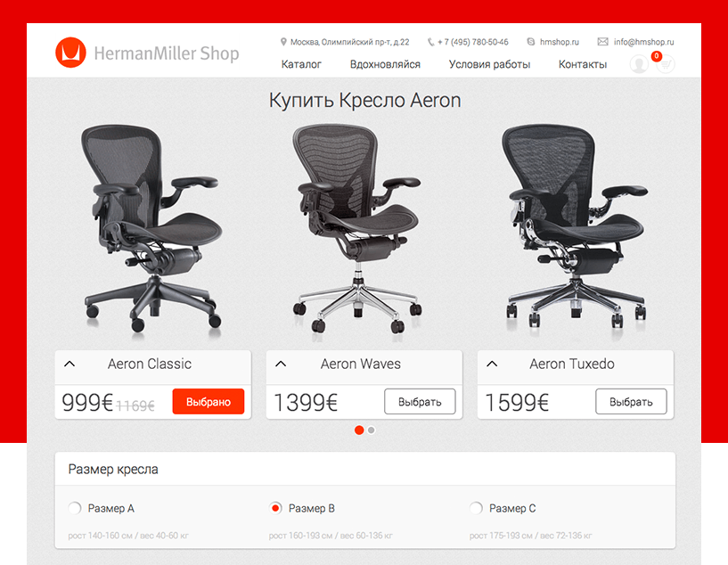The image size is (728, 565).
Task: Open the user account profile icon
Action: coord(639,64)
